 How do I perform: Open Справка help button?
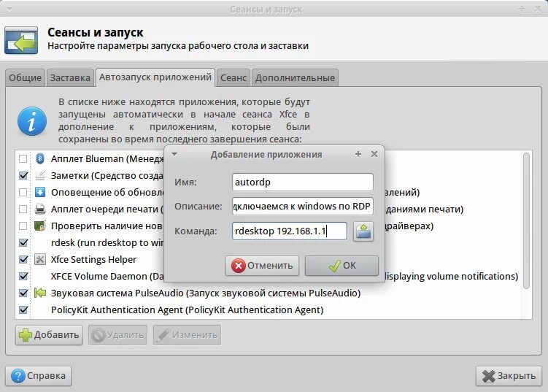(x=39, y=376)
